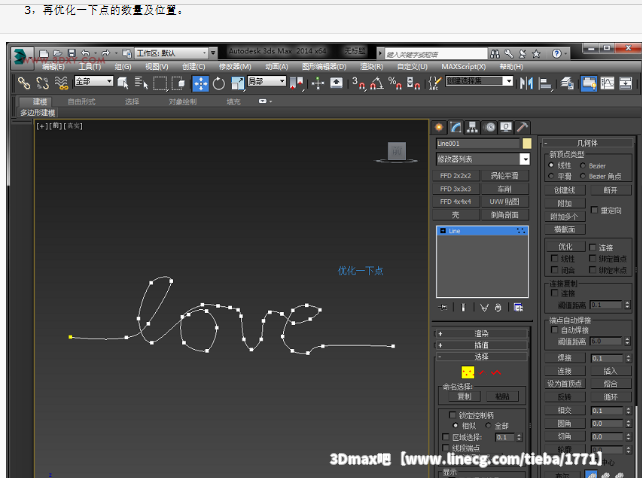Open the MAXScript(X) menu
The width and height of the screenshot is (642, 478).
pos(463,66)
